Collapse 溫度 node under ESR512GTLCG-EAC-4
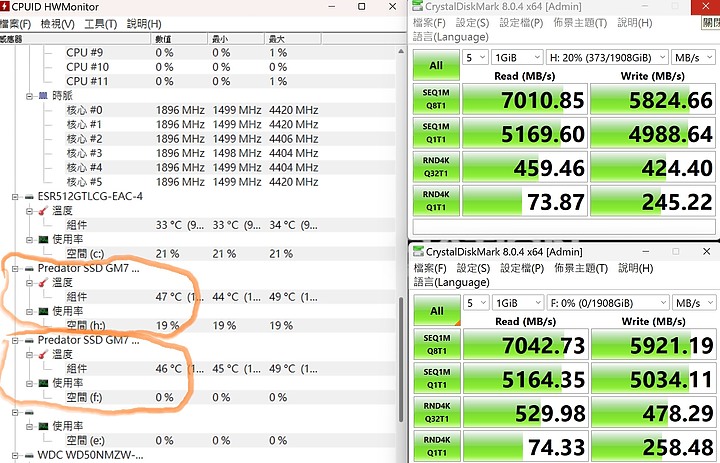The image size is (720, 463). tap(29, 211)
